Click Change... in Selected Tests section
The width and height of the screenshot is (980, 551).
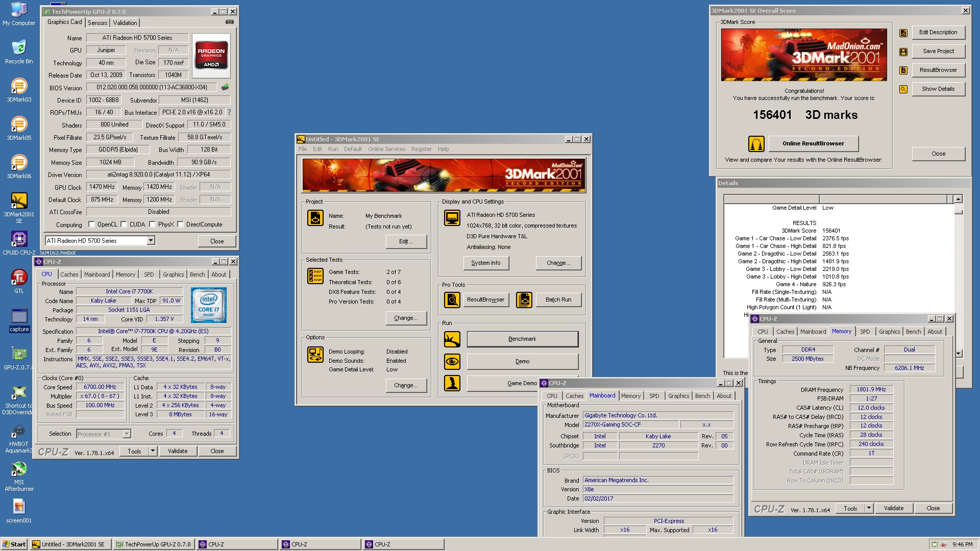406,318
